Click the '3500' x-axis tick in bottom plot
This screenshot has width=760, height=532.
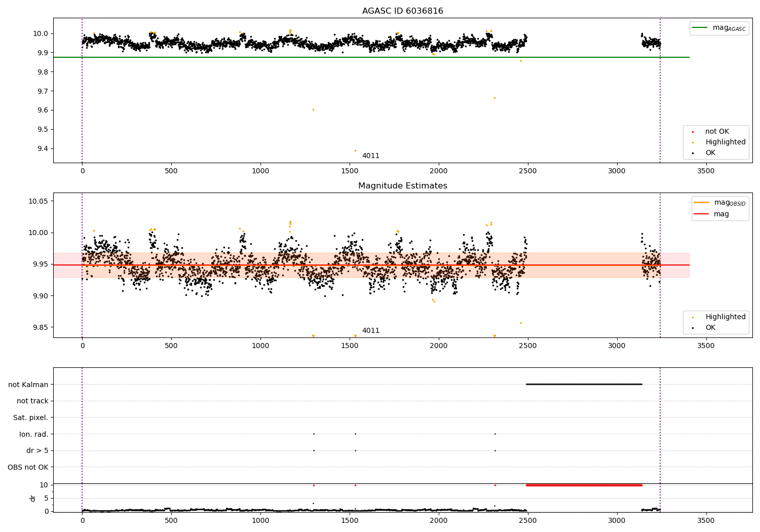click(706, 520)
